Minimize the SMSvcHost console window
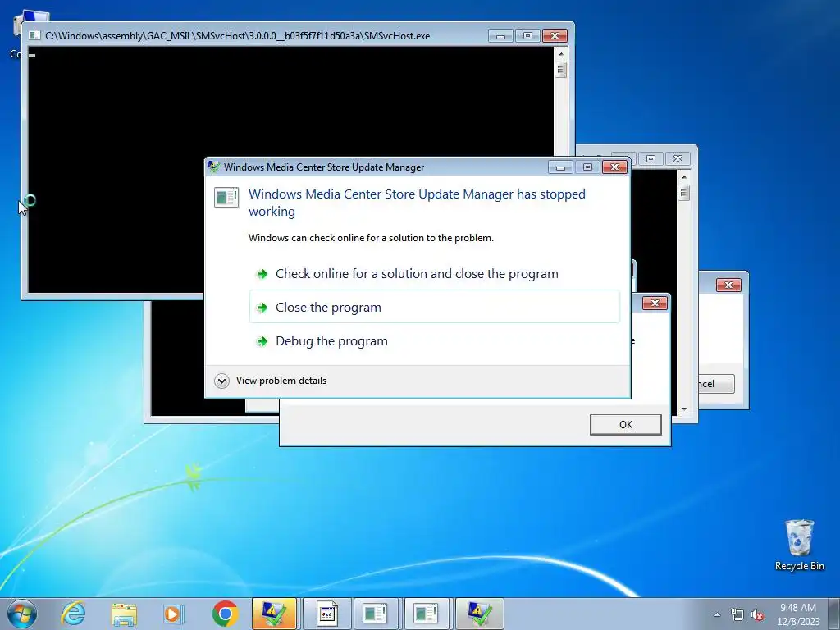The height and width of the screenshot is (630, 840). (x=501, y=36)
